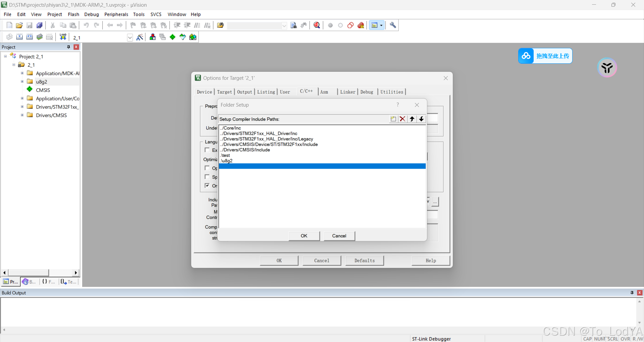Click Help in Options for Target
The image size is (644, 342).
click(x=431, y=261)
